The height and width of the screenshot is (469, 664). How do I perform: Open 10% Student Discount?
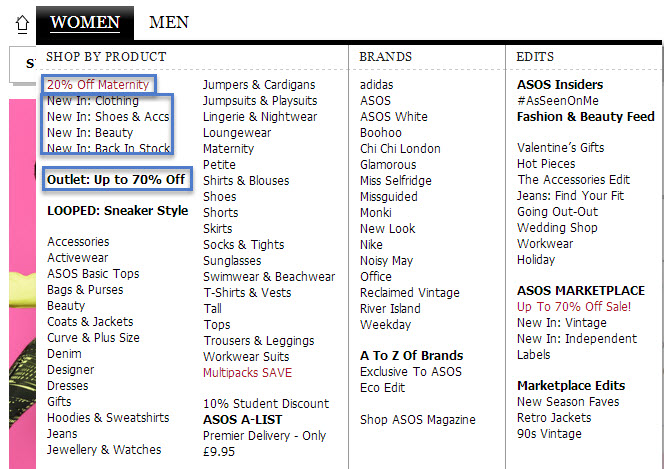pos(266,404)
